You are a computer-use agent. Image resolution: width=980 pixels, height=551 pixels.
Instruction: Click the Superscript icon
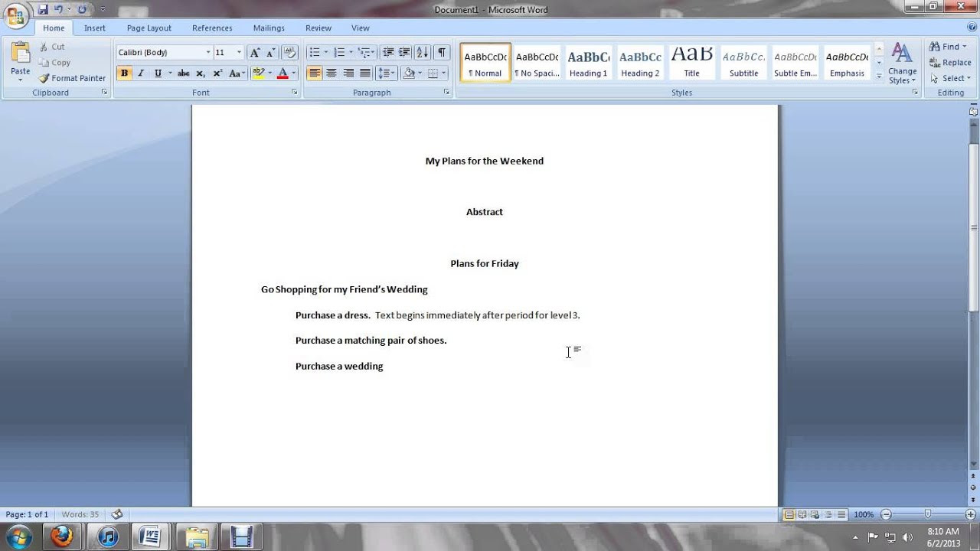coord(217,73)
